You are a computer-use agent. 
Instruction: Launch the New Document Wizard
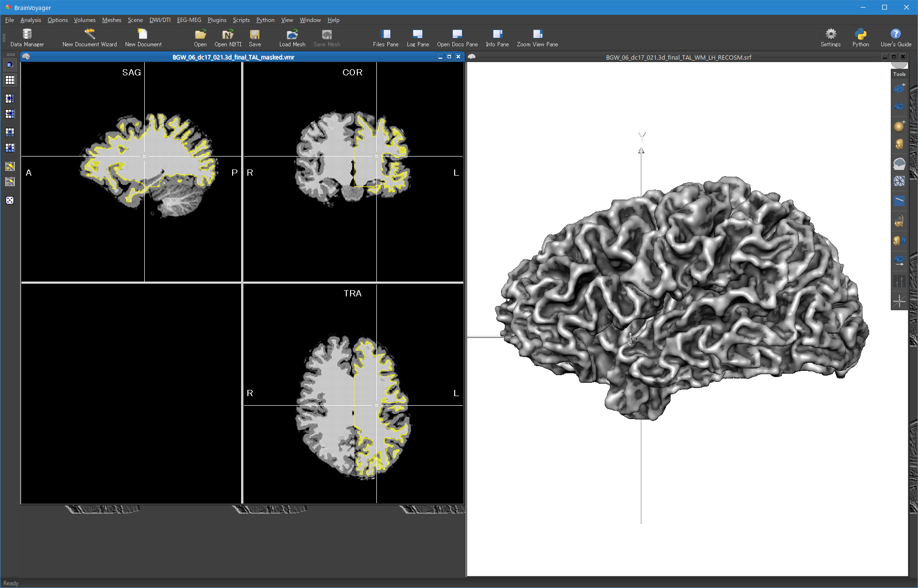89,38
